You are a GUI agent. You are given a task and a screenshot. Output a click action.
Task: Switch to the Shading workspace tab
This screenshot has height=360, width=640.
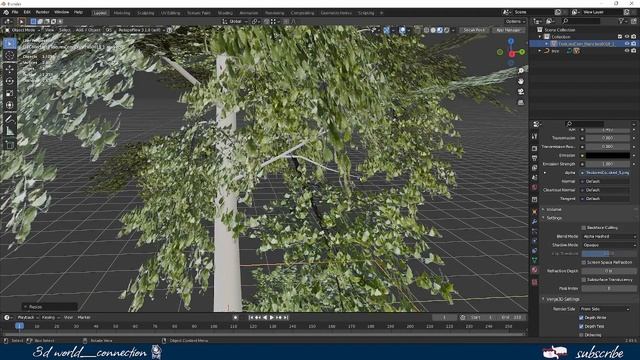click(x=225, y=13)
